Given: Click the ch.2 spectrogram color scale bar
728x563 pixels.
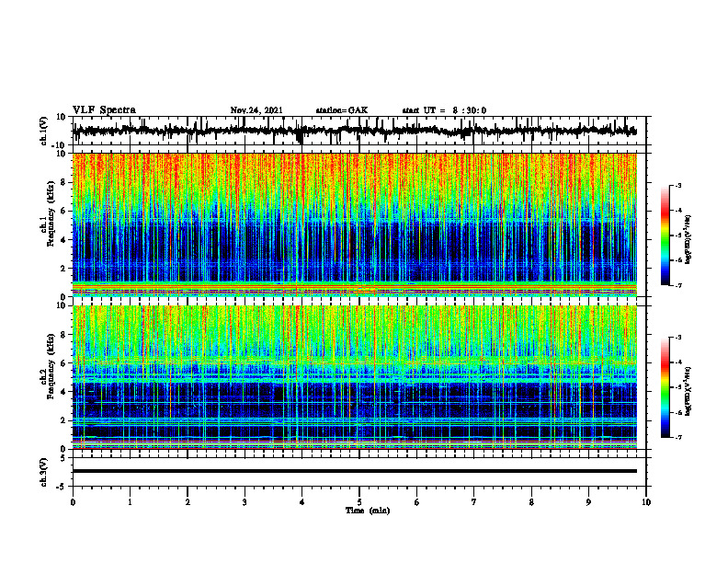Looking at the screenshot, I should 665,387.
